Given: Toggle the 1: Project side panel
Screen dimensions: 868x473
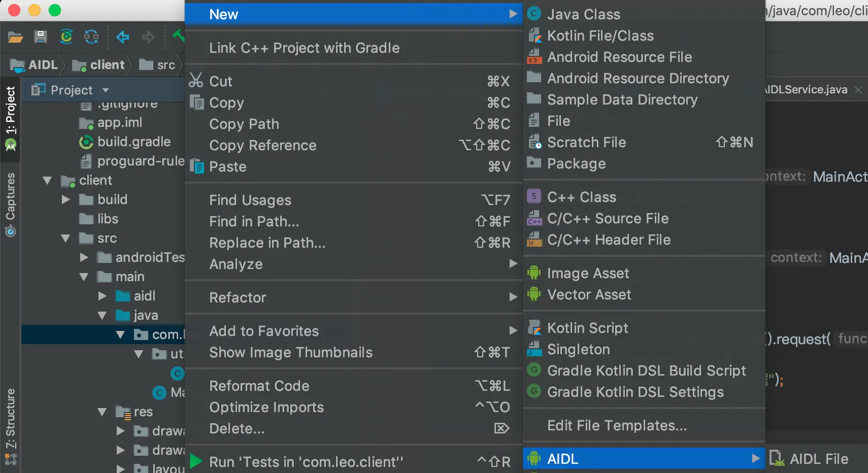Looking at the screenshot, I should click(x=10, y=117).
